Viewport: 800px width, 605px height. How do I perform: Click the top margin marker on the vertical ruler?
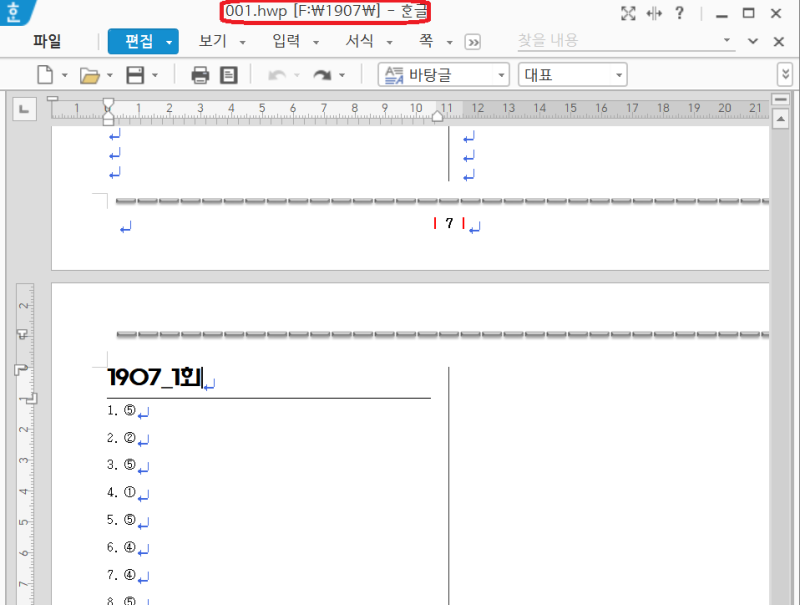tap(22, 334)
